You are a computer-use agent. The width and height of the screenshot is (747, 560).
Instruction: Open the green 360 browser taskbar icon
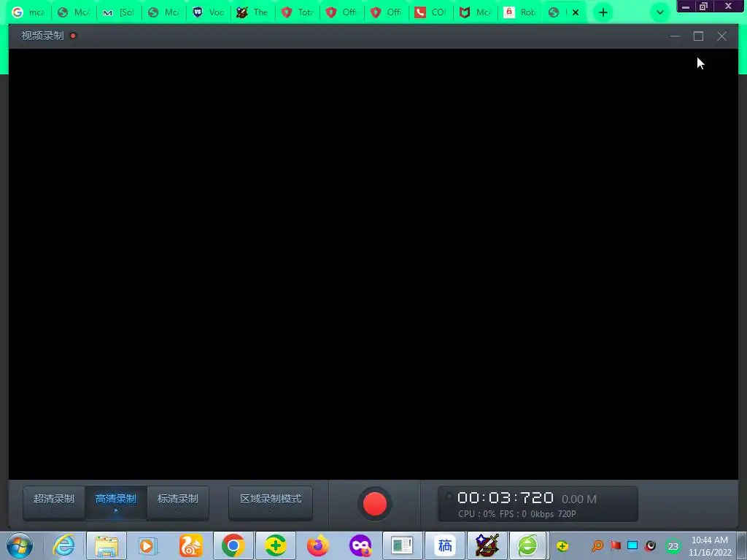point(528,545)
